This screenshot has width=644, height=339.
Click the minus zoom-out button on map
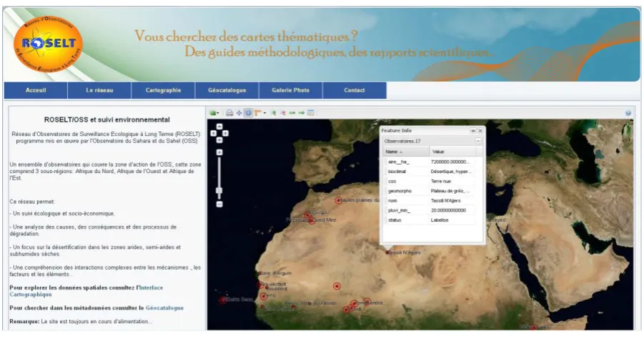[x=219, y=205]
